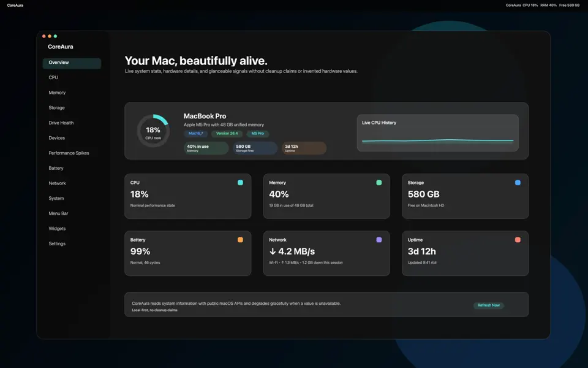Open Menu Bar settings section

click(59, 213)
